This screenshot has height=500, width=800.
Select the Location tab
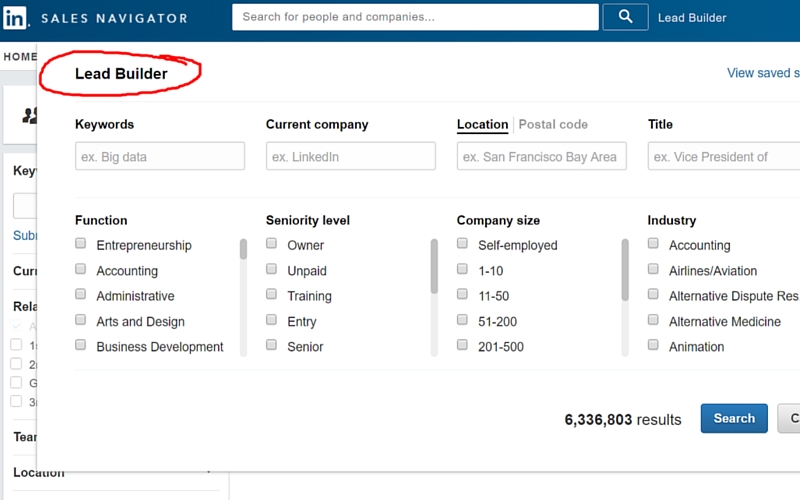pyautogui.click(x=482, y=124)
